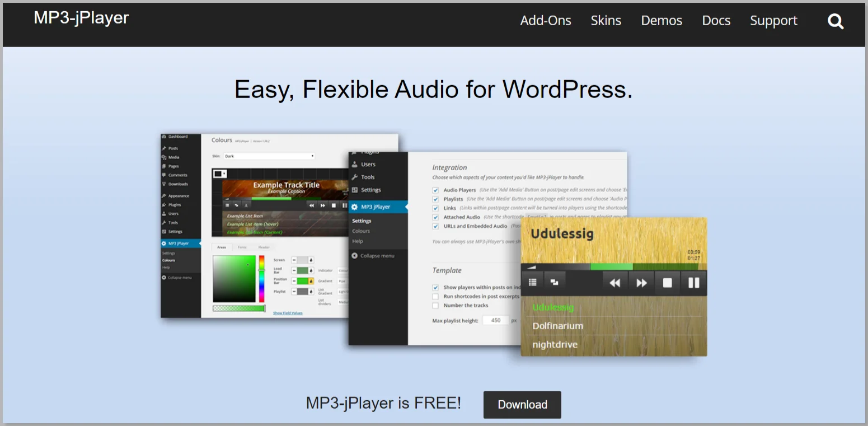Click the download icon in Example Track preview
The image size is (868, 426).
(246, 205)
